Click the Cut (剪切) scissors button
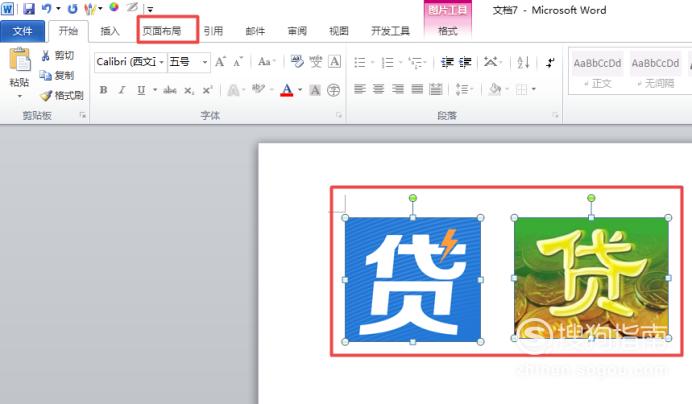Image resolution: width=692 pixels, height=404 pixels. pos(58,56)
